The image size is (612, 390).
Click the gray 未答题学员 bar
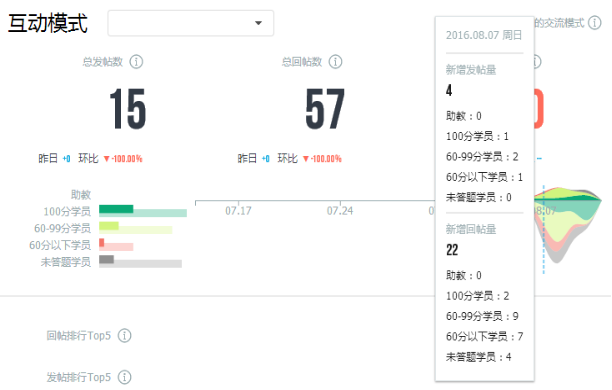[106, 259]
